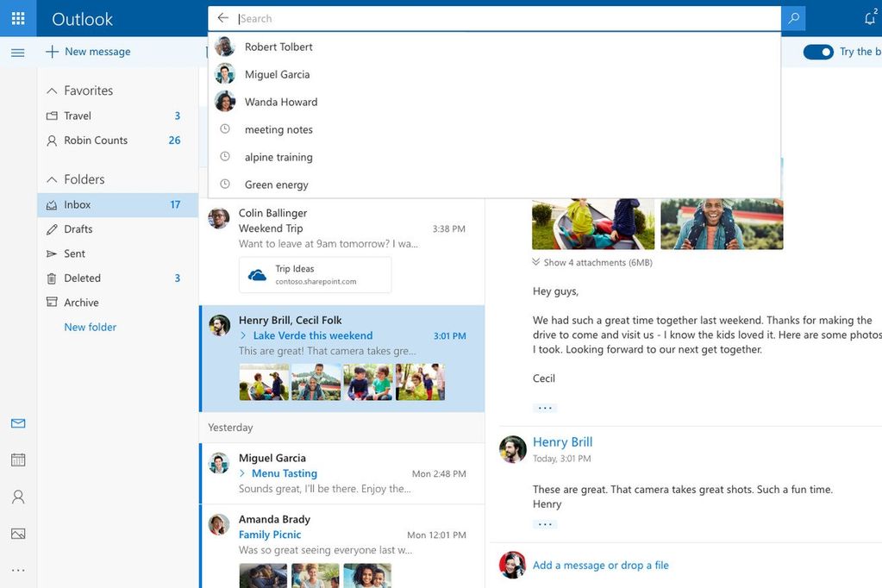Image resolution: width=882 pixels, height=588 pixels.
Task: Open the notifications bell
Action: point(870,18)
